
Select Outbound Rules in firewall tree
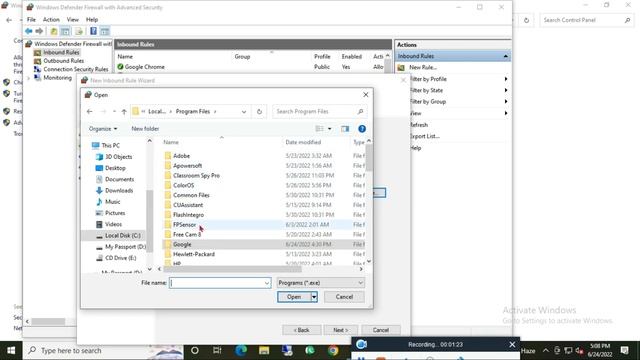click(x=63, y=61)
